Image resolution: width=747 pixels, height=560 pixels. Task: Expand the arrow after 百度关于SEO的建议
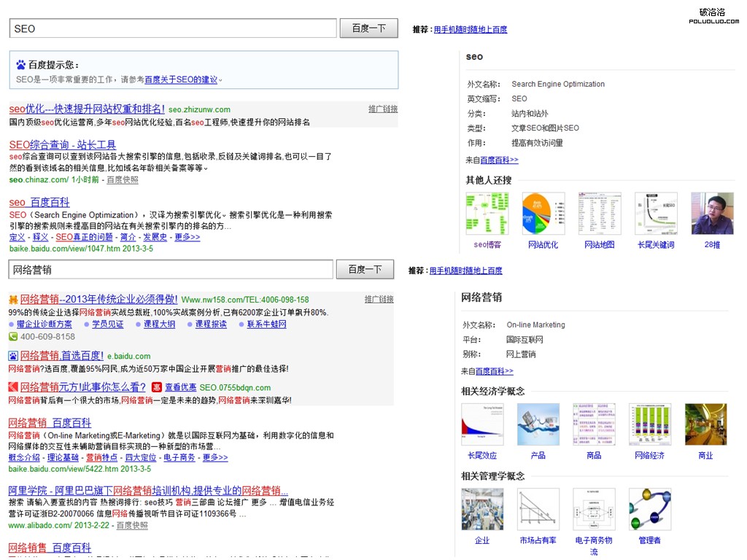(220, 79)
